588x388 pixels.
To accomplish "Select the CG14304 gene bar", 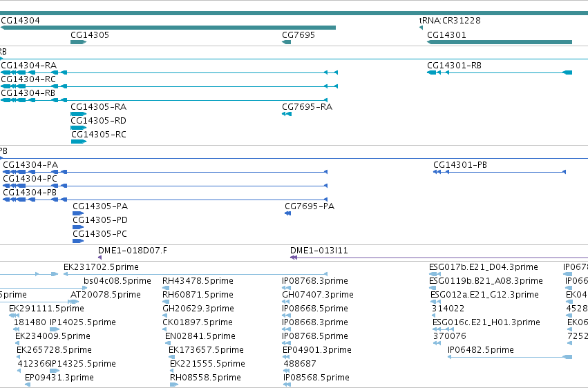I will pyautogui.click(x=168, y=28).
